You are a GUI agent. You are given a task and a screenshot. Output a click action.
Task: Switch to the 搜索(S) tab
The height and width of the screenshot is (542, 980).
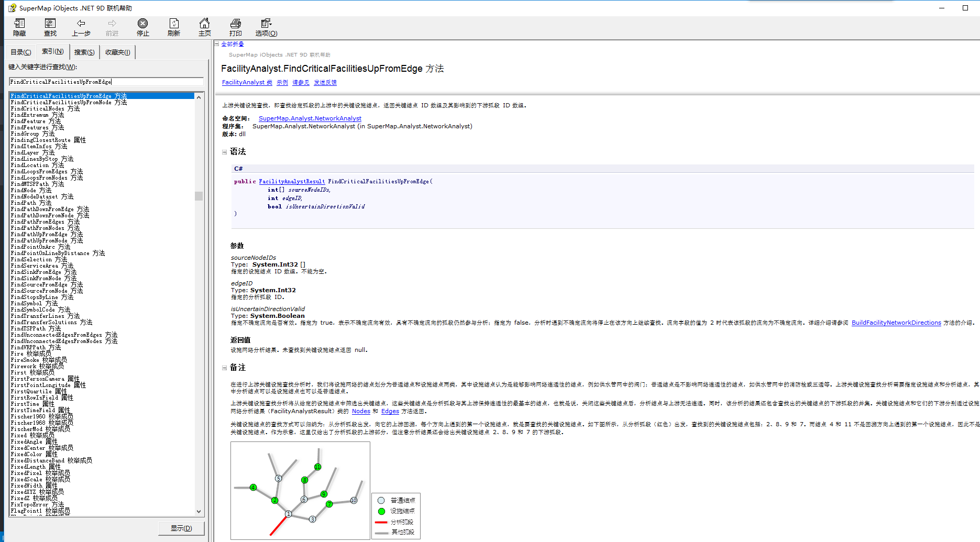coord(84,52)
